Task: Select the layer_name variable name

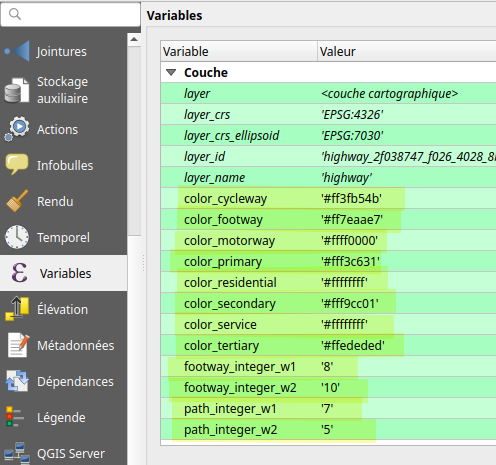Action: coord(214,178)
